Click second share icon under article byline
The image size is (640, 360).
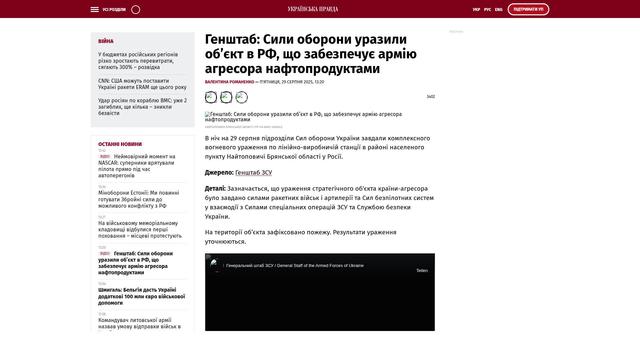tap(226, 97)
